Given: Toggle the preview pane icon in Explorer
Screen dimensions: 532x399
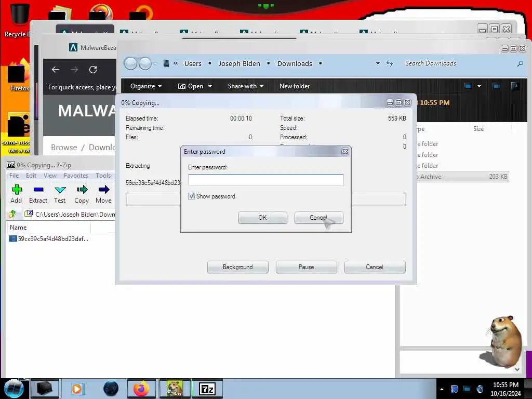Looking at the screenshot, I should pyautogui.click(x=496, y=86).
